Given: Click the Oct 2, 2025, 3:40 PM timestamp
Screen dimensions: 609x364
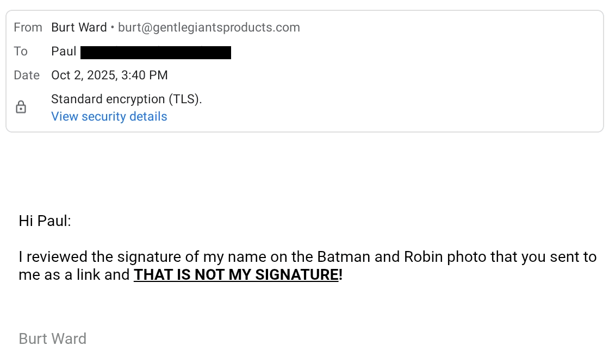Looking at the screenshot, I should [x=109, y=75].
